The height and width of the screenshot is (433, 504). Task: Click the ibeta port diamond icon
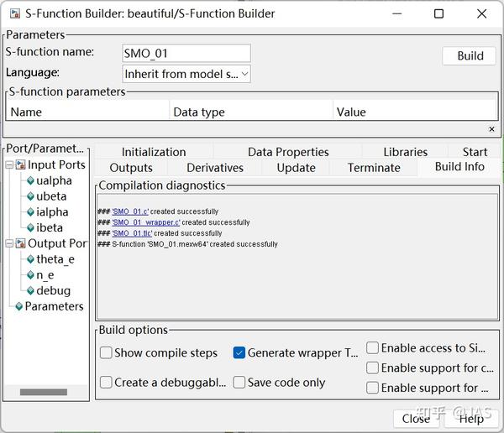(30, 227)
